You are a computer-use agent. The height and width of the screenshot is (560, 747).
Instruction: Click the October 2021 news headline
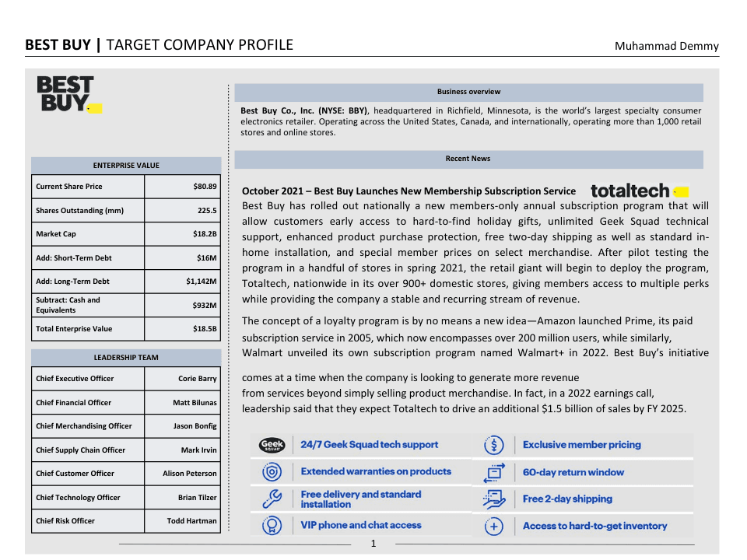pos(409,191)
